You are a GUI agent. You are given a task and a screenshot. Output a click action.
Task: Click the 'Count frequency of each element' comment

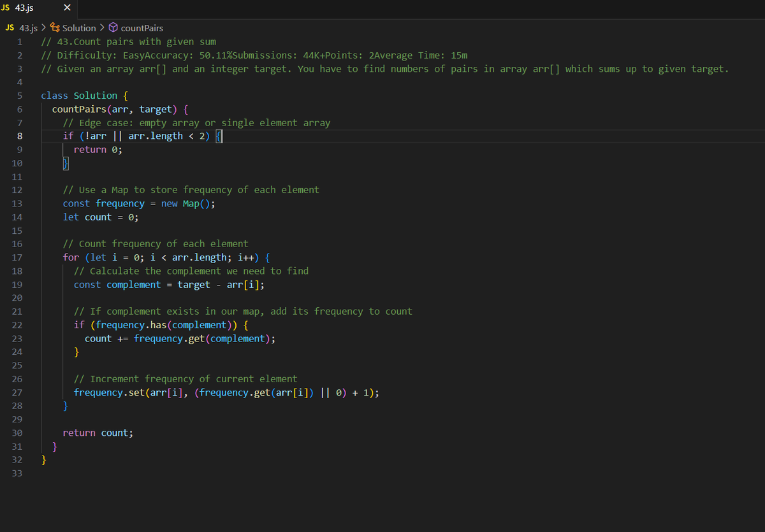[x=156, y=244]
